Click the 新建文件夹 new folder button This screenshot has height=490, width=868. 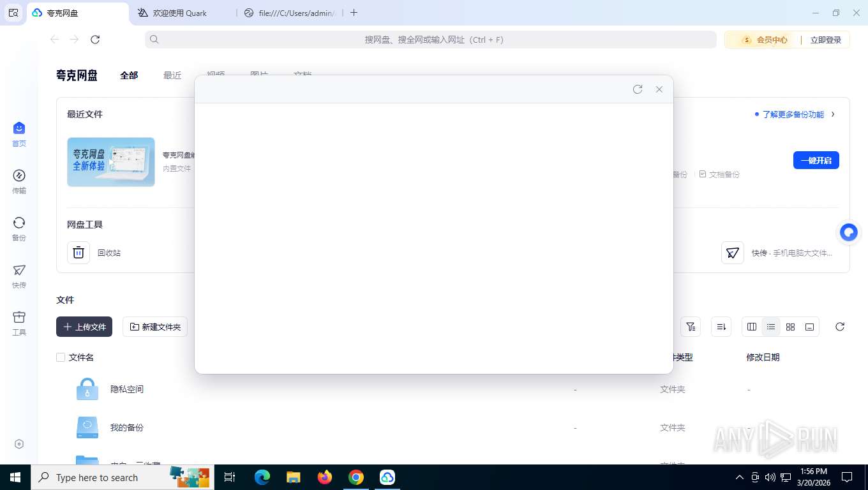click(155, 327)
